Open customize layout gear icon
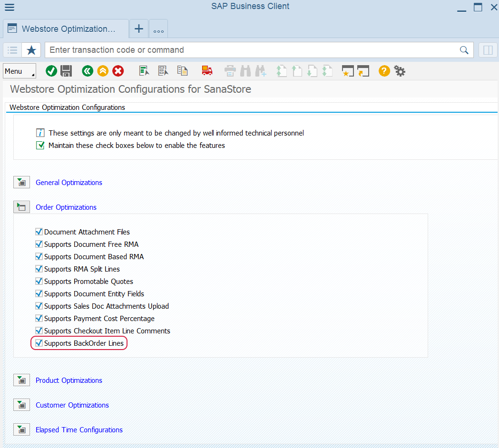This screenshot has height=448, width=499. (x=400, y=71)
